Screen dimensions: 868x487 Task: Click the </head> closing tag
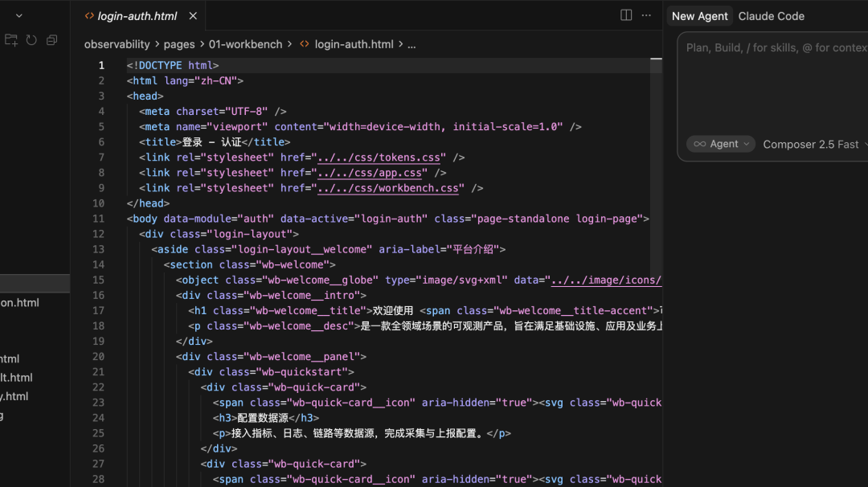coord(149,203)
